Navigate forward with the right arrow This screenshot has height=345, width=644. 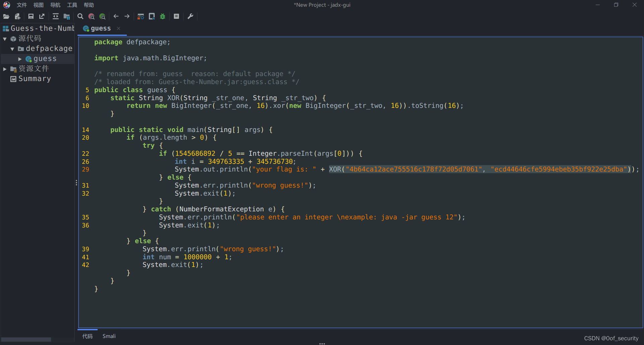[x=127, y=16]
